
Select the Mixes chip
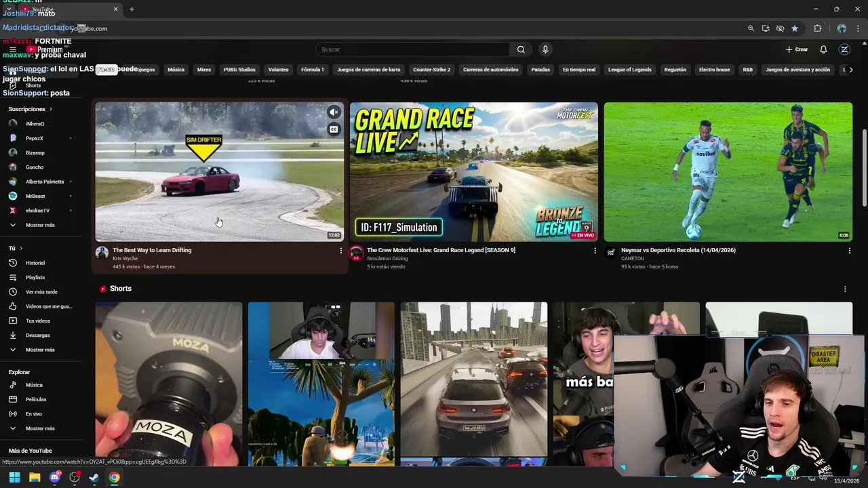click(x=204, y=70)
